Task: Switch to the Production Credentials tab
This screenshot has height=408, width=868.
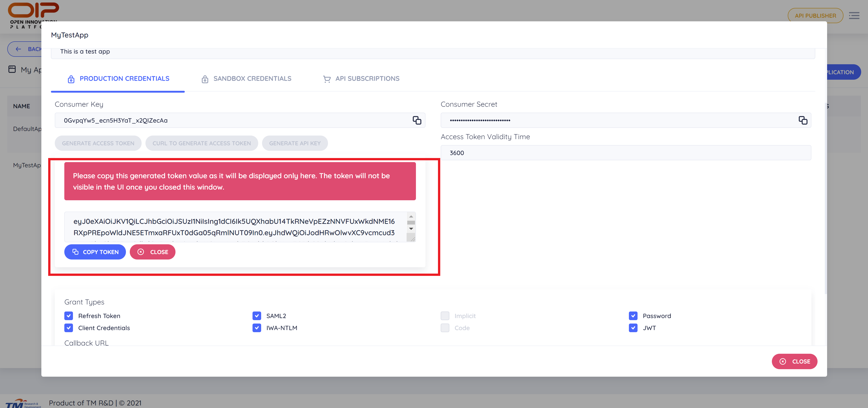Action: pos(118,79)
